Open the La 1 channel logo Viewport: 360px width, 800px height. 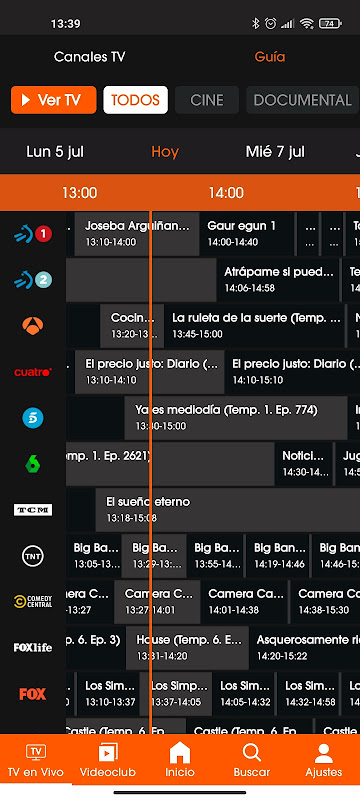33,234
